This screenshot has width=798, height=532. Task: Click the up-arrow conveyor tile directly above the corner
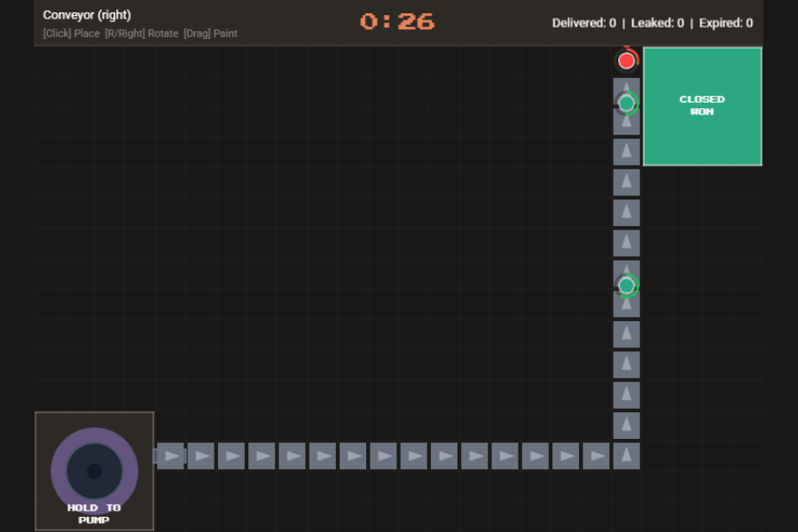click(626, 426)
